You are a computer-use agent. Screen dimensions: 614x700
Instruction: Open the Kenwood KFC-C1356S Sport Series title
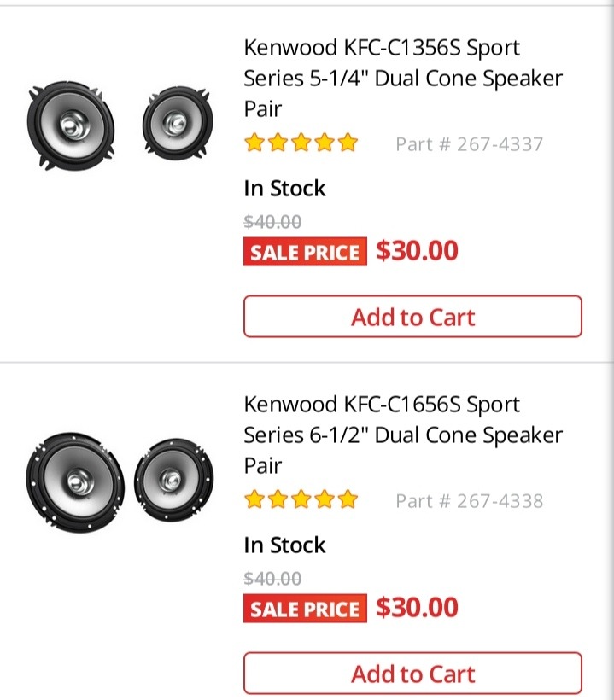tap(403, 79)
